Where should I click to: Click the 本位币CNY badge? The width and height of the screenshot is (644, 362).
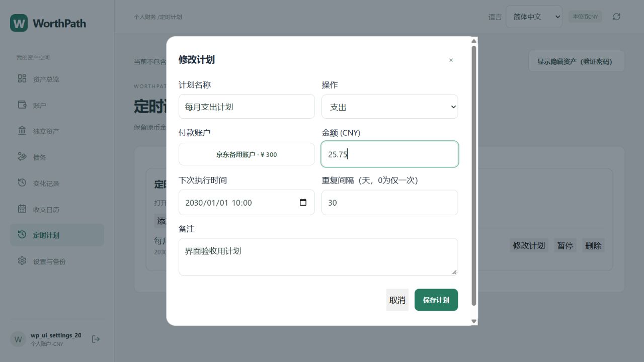(585, 17)
